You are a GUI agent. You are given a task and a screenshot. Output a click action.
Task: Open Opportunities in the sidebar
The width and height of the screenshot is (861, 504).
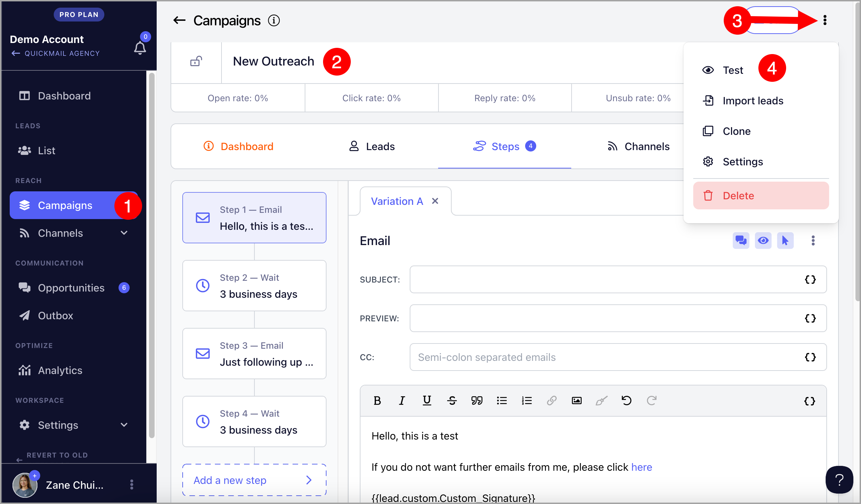(x=74, y=288)
